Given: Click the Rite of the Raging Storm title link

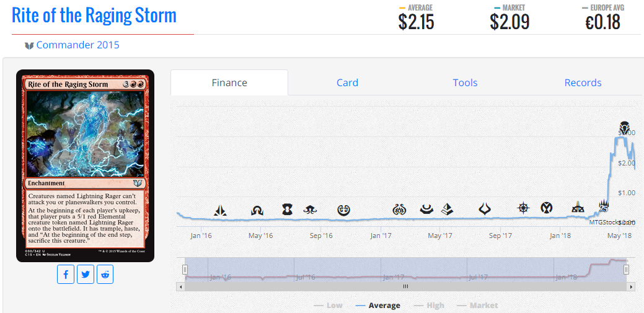Looking at the screenshot, I should pyautogui.click(x=94, y=15).
